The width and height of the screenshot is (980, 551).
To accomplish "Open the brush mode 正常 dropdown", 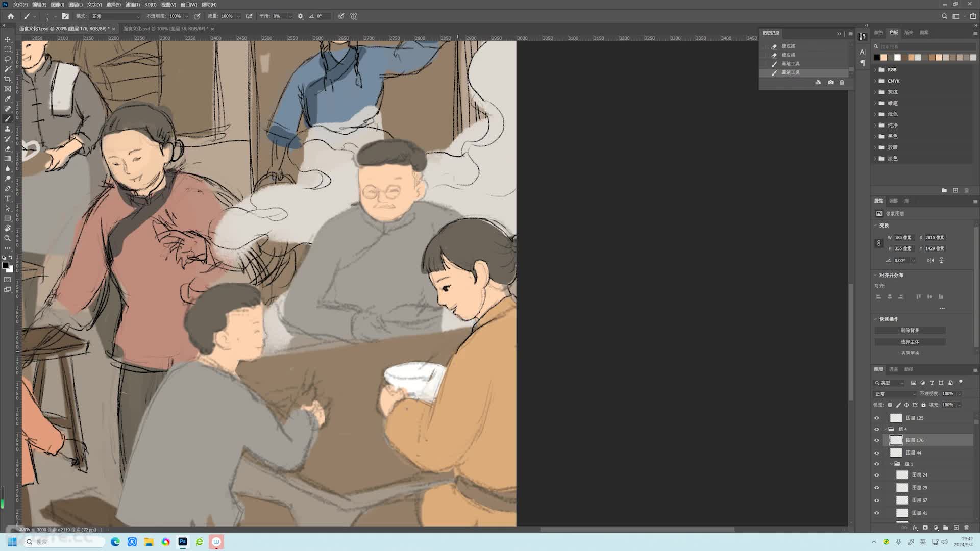I will pos(115,16).
